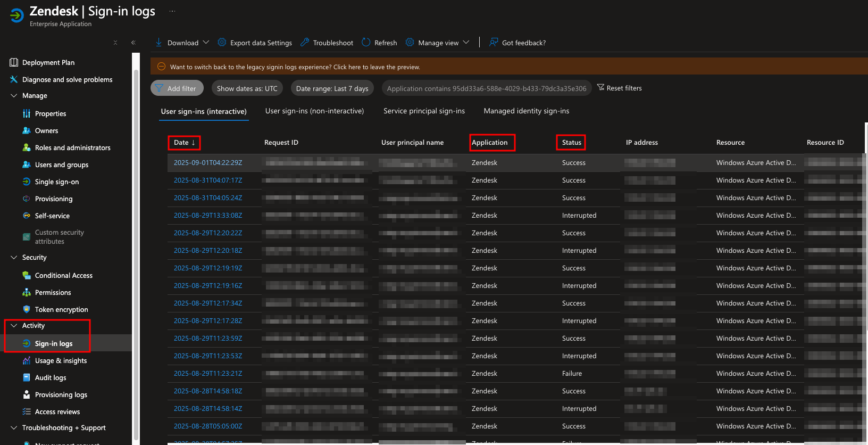
Task: Collapse Troubleshooting + Support section chevron
Action: (x=14, y=427)
